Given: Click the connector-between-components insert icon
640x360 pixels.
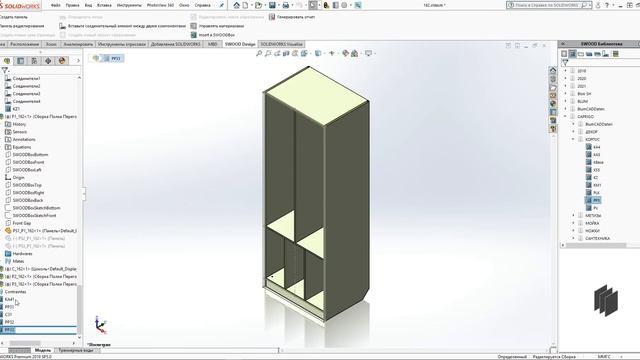Looking at the screenshot, I should (62, 26).
